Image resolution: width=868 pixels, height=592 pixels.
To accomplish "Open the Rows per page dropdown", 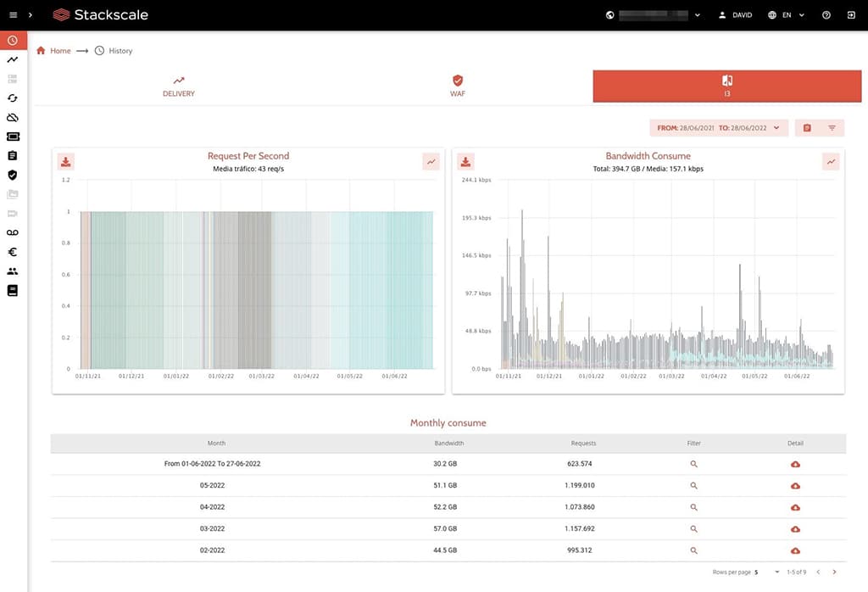I will pos(767,572).
